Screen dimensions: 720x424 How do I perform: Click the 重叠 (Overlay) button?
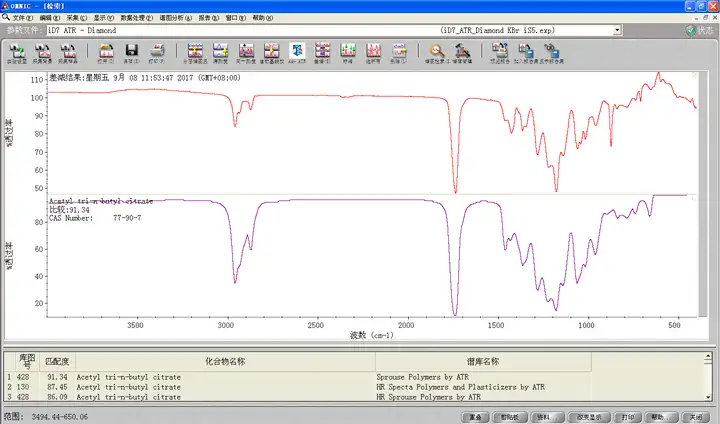[475, 417]
